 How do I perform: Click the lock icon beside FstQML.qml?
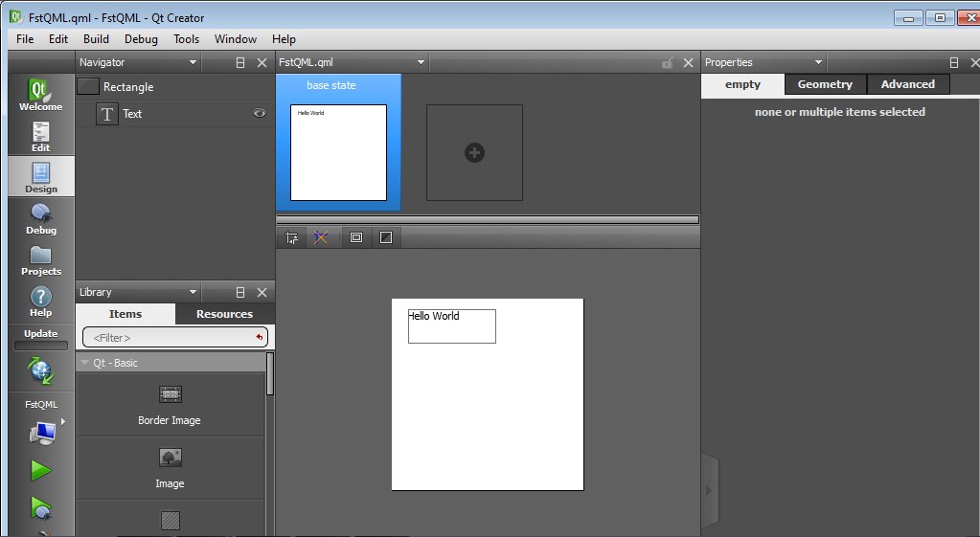668,62
